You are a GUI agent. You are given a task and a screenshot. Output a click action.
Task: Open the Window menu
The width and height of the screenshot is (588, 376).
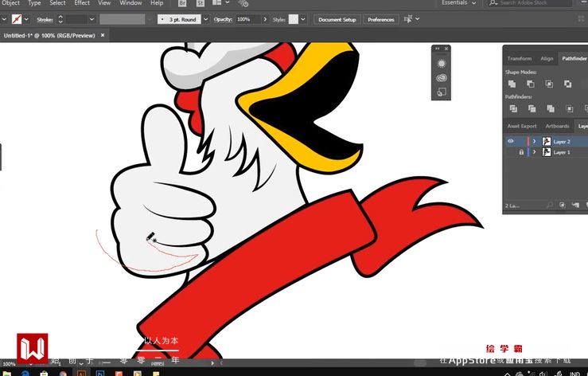pos(130,3)
